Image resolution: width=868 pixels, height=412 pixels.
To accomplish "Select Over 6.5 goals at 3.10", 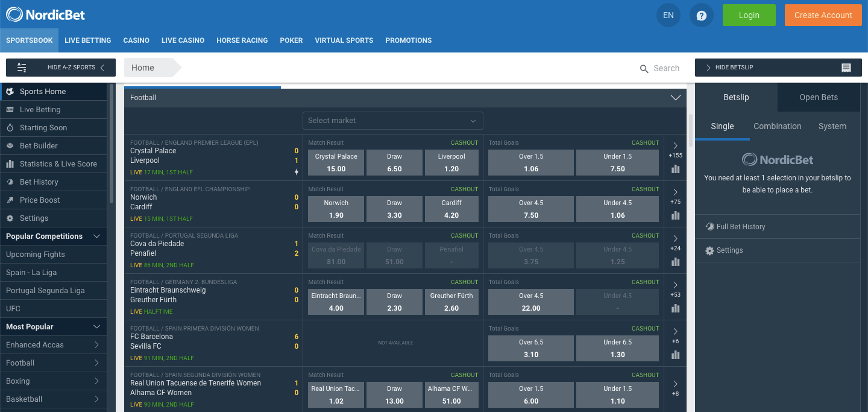I will coord(531,349).
